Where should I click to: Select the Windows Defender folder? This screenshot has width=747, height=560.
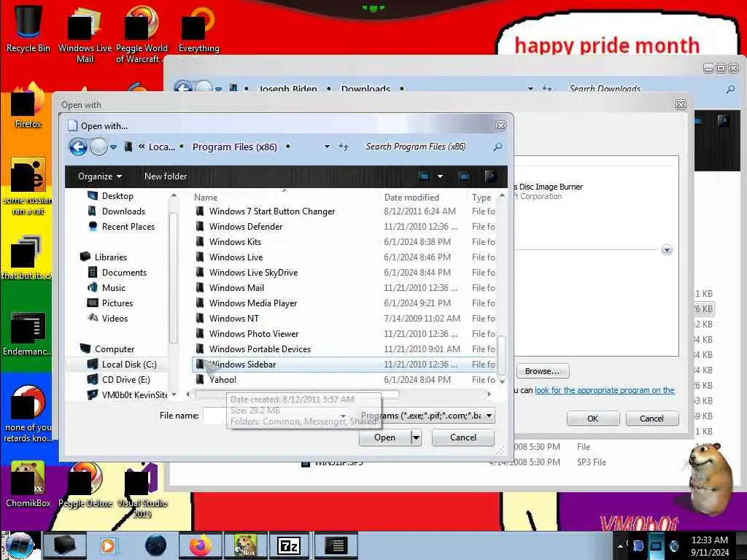coord(245,227)
